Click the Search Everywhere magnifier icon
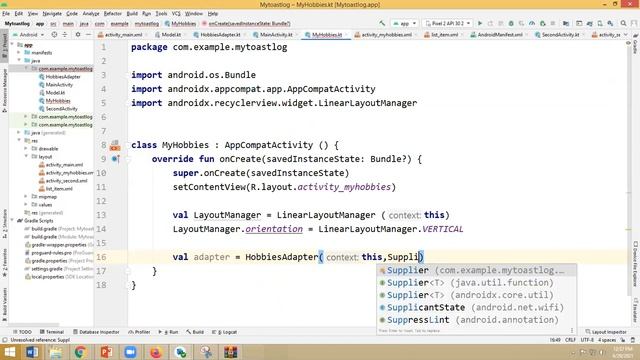This screenshot has width=640, height=360. click(623, 24)
